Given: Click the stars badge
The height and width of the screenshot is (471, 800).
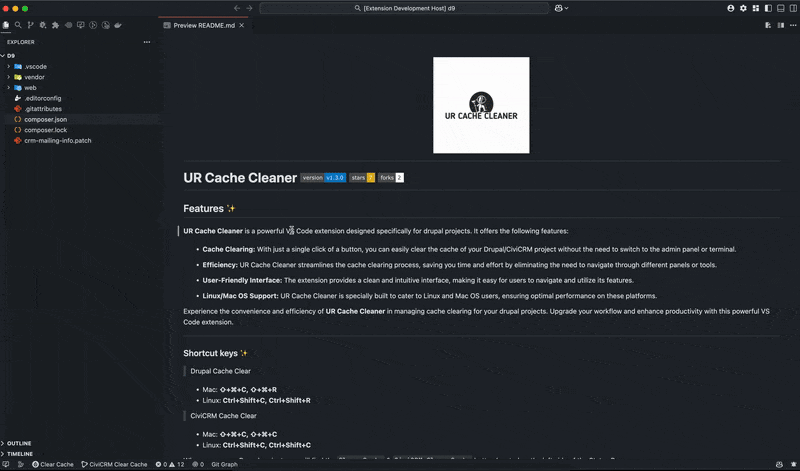Looking at the screenshot, I should (362, 178).
